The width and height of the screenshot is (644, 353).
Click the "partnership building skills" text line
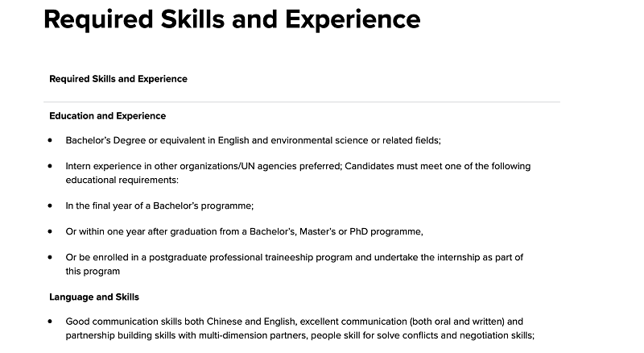tap(299, 335)
